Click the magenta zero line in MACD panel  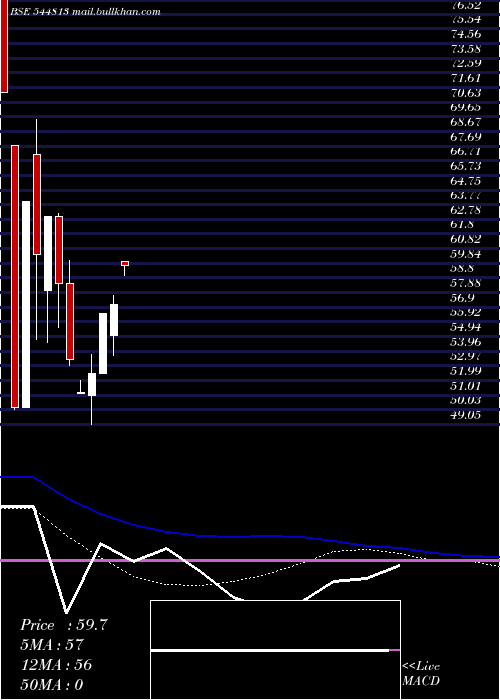click(250, 560)
